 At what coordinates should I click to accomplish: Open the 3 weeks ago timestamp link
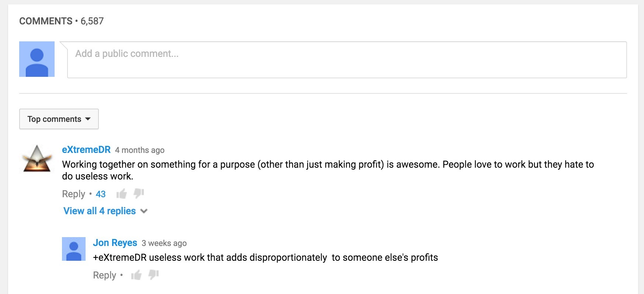click(x=164, y=243)
